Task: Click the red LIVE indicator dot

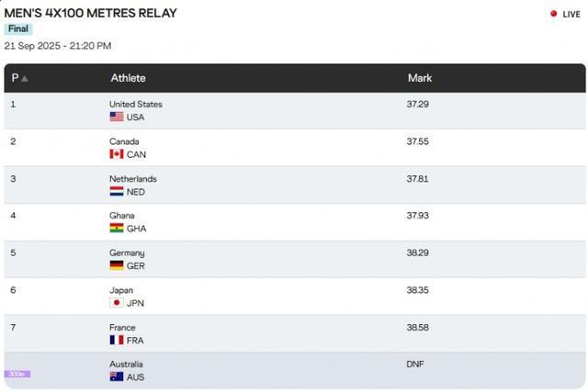Action: (x=553, y=14)
